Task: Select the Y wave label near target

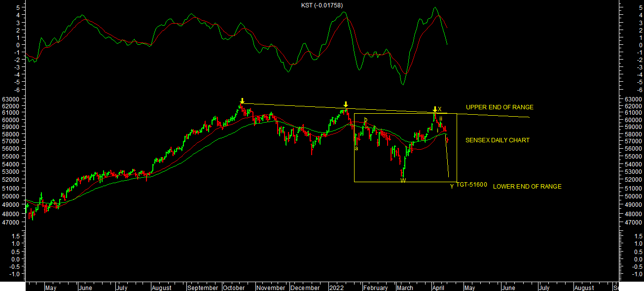Action: point(452,187)
